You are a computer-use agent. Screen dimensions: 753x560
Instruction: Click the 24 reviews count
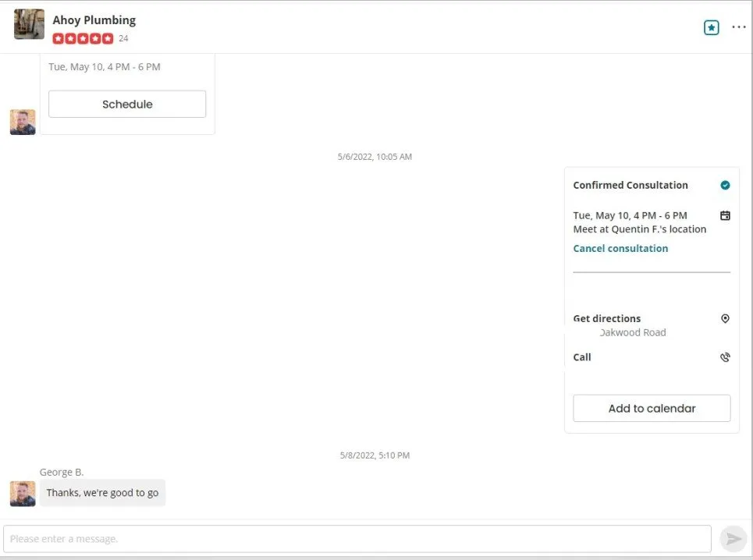(123, 38)
